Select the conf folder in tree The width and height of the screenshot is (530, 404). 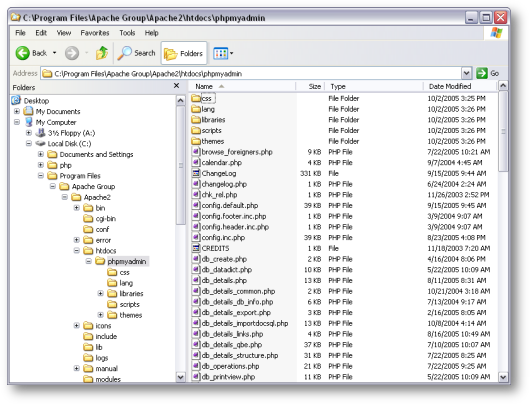click(x=102, y=229)
